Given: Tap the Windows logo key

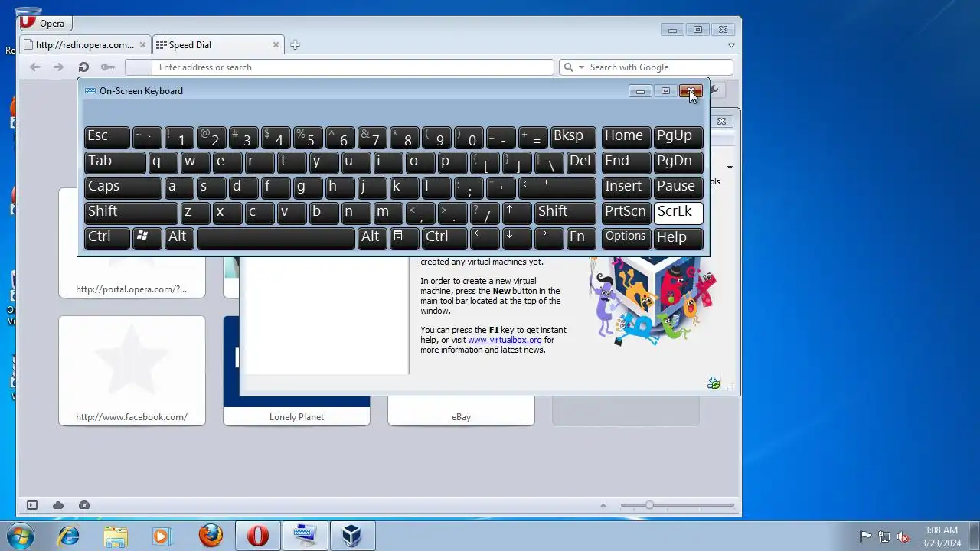Looking at the screenshot, I should 147,237.
